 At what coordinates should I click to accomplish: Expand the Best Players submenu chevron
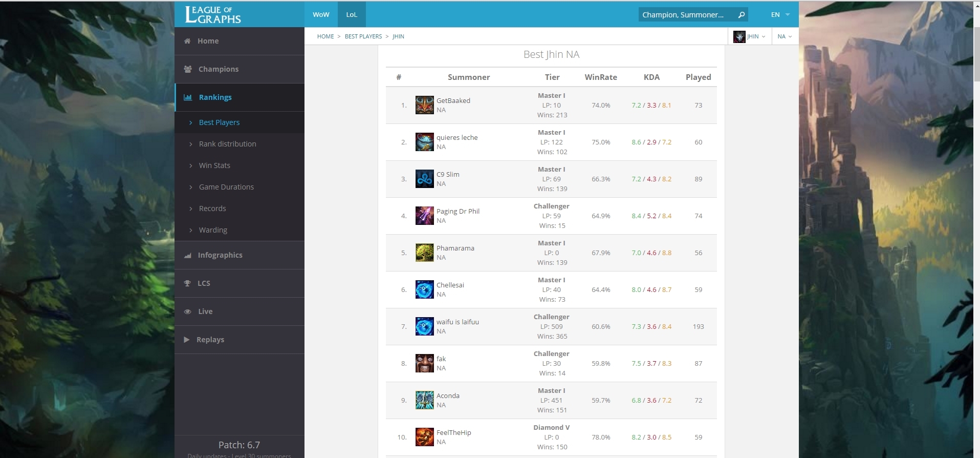[x=191, y=122]
